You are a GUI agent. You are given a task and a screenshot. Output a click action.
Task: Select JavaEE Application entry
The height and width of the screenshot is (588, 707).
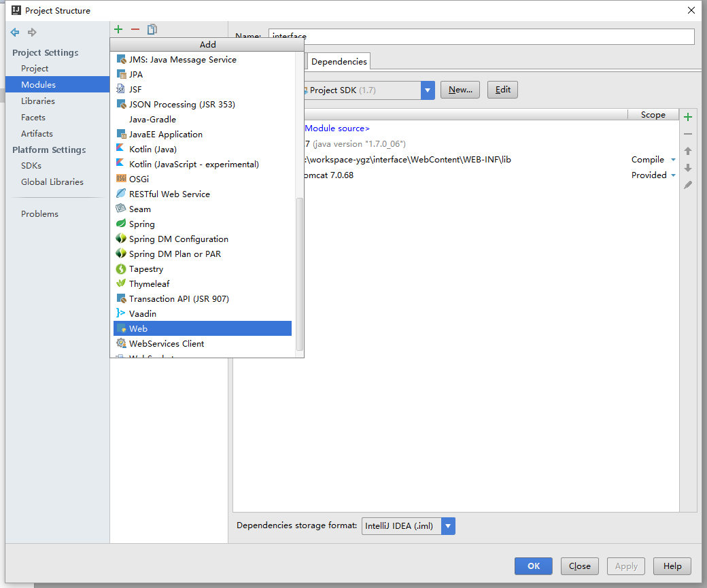click(203, 135)
